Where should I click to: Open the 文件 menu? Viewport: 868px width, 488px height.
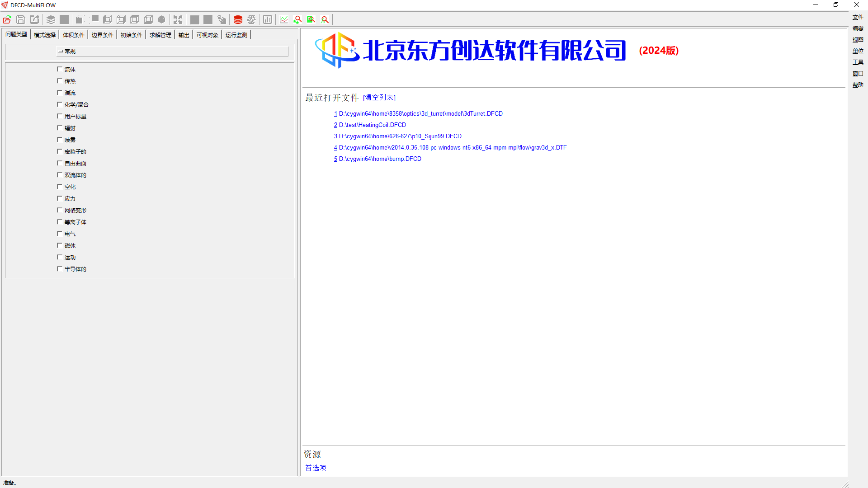(858, 17)
